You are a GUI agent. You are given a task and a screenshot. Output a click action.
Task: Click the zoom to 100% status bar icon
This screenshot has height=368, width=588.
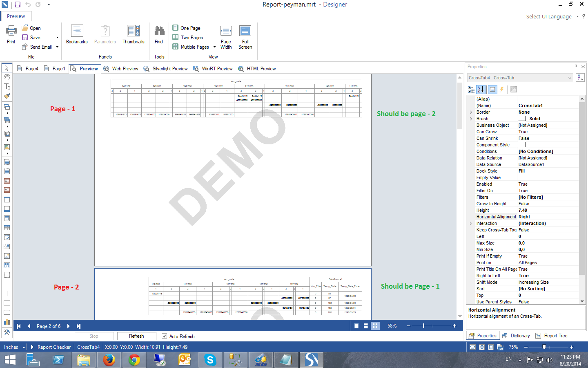coord(500,347)
